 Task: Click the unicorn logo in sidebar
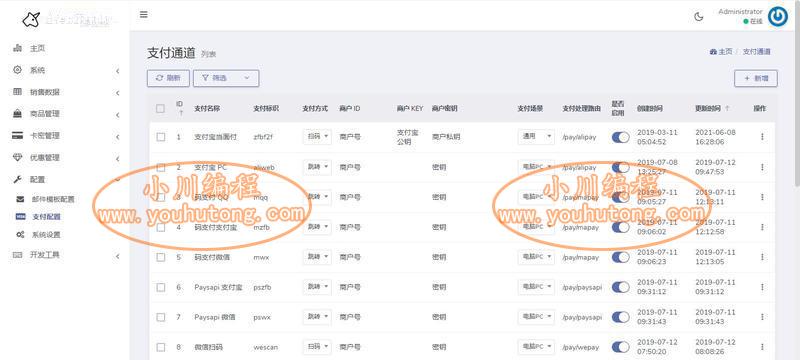(x=31, y=19)
